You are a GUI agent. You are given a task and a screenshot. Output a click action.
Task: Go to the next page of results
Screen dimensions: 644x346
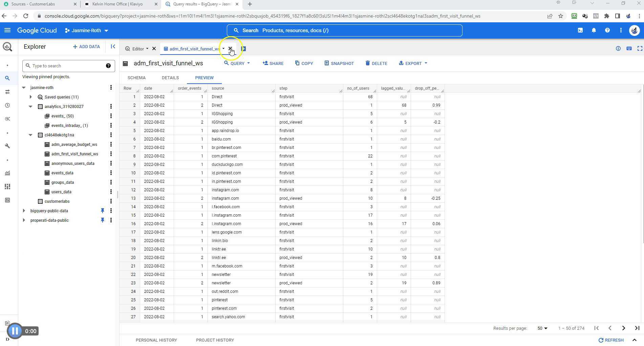click(x=623, y=328)
